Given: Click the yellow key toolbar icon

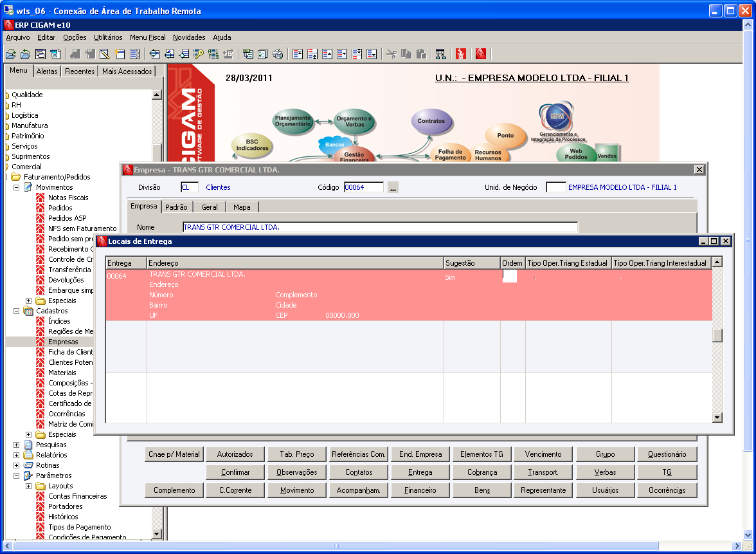Looking at the screenshot, I should click(x=198, y=54).
